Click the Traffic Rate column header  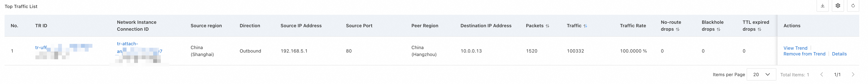coord(633,26)
